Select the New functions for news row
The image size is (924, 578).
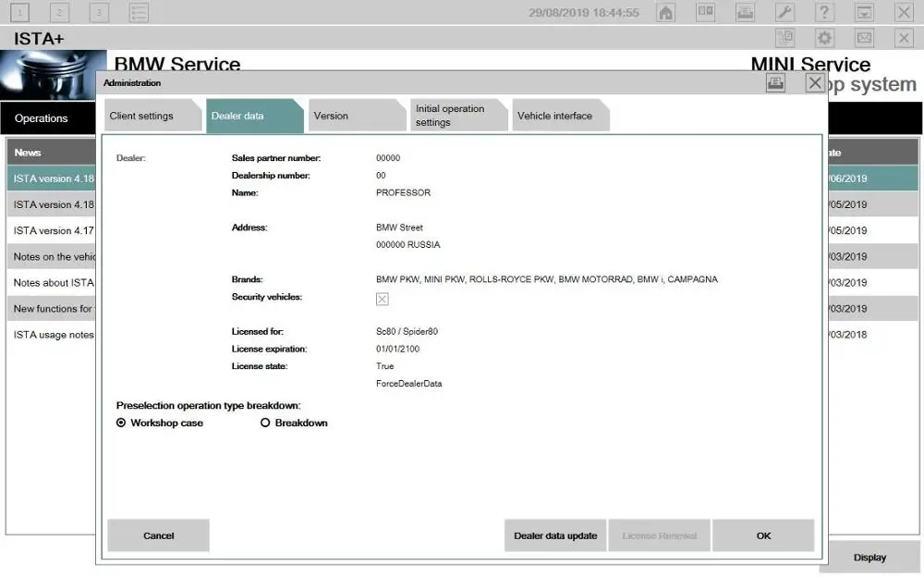tap(52, 309)
